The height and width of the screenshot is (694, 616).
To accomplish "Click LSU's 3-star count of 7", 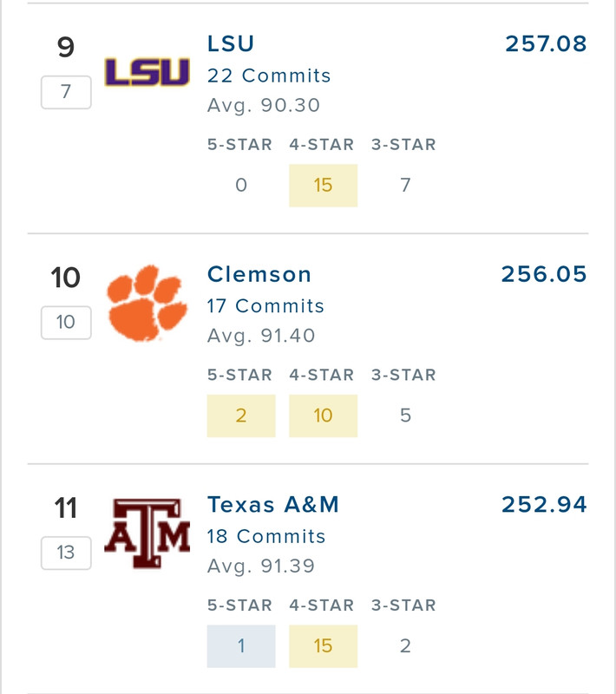I will 405,185.
